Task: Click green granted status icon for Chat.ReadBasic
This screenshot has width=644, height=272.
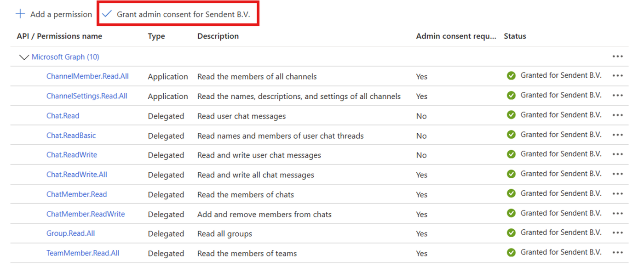Action: tap(511, 135)
